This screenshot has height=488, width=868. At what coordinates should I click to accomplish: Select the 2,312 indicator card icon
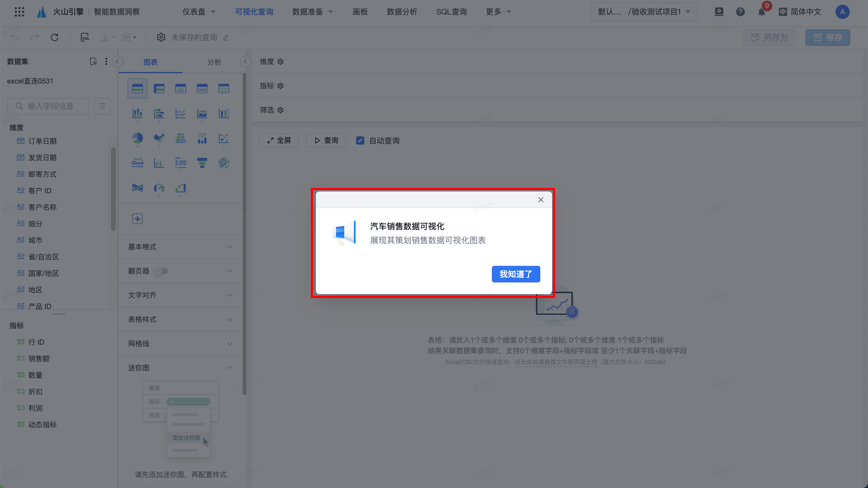181,163
